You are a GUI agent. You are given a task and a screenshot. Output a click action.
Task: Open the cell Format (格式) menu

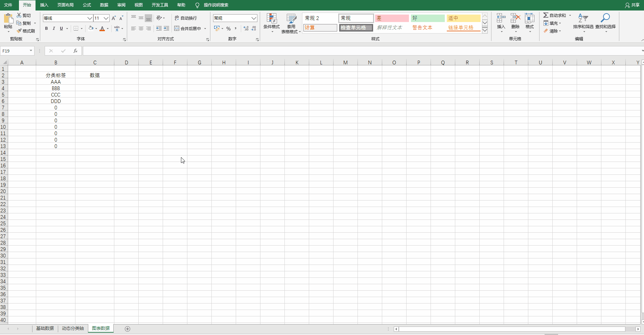click(530, 23)
